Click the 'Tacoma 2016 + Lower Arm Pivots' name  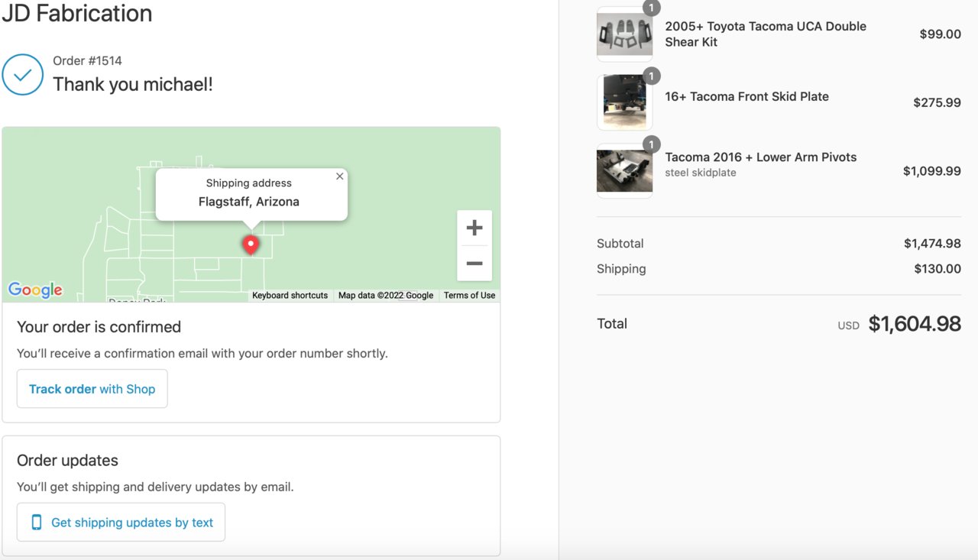761,157
